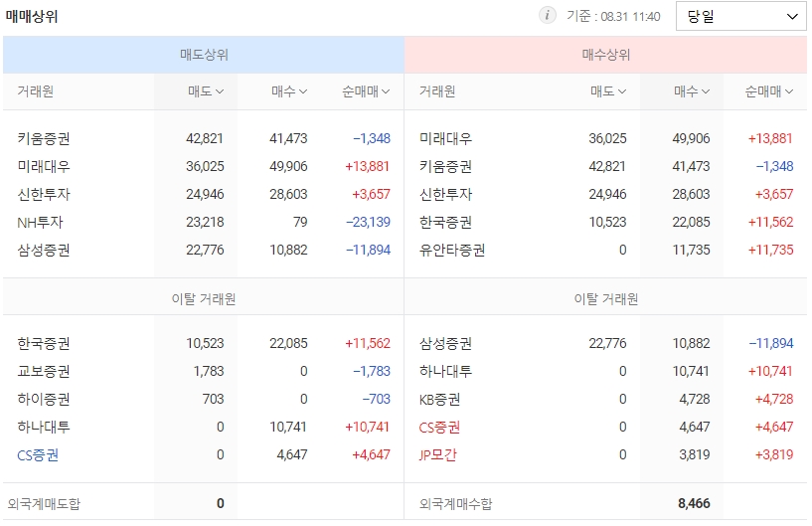
Task: Click 미래대우 in the 매수상위 list
Action: pos(445,138)
